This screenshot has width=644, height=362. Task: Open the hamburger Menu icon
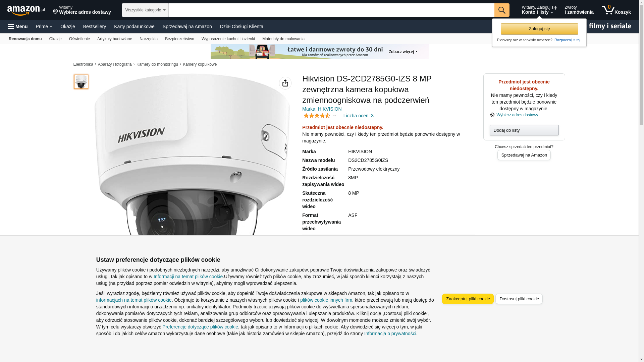click(x=18, y=26)
